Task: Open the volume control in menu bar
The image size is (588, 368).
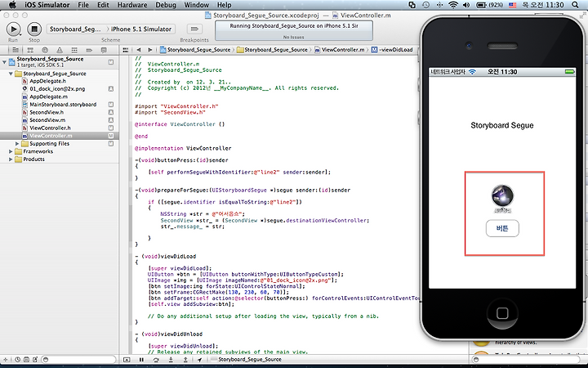Action: pyautogui.click(x=466, y=5)
